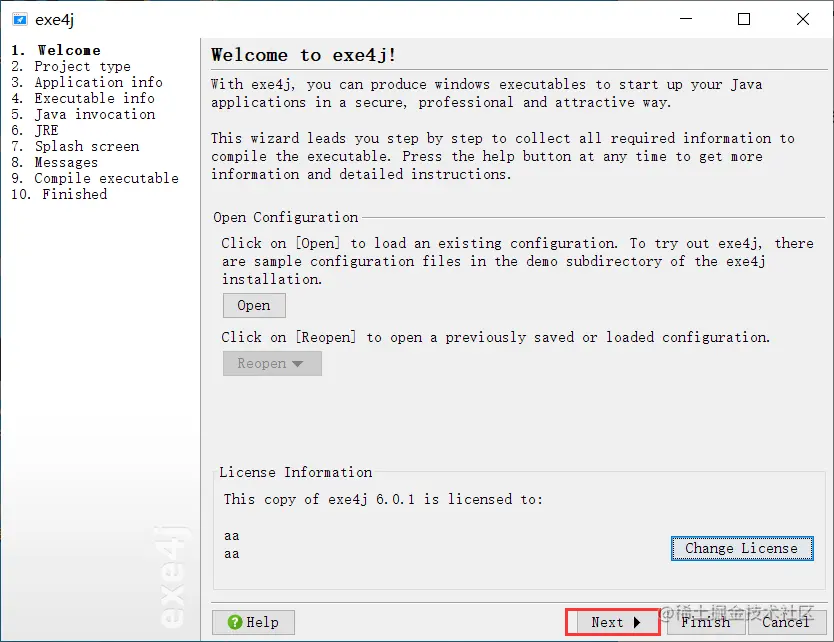834x642 pixels.
Task: Go to step 7 Splash screen
Action: click(75, 146)
